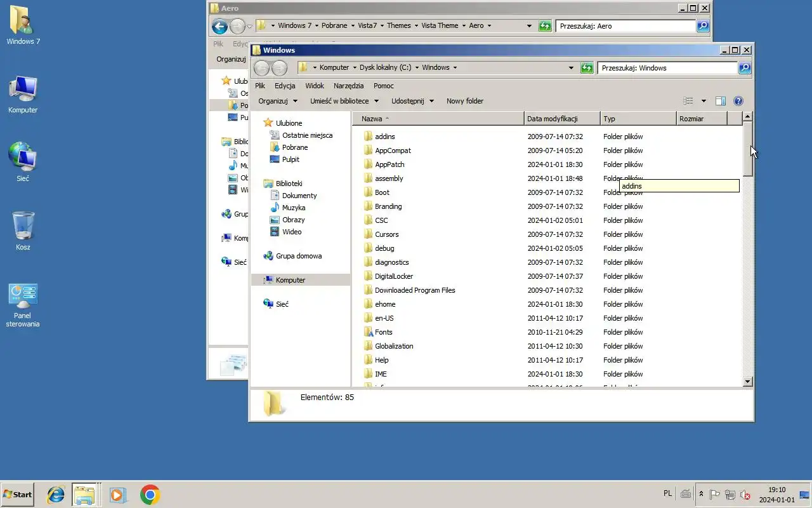Open the Plik menu
This screenshot has width=812, height=508.
(x=260, y=86)
